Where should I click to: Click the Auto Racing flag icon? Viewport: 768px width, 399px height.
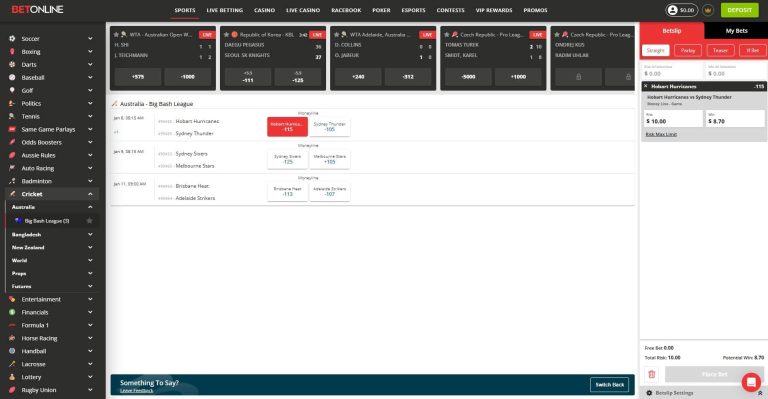coord(12,168)
